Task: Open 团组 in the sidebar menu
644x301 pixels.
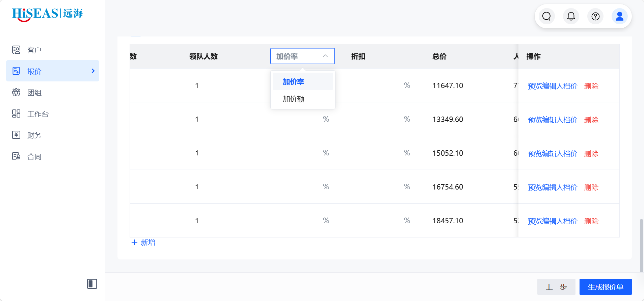Action: (x=53, y=92)
